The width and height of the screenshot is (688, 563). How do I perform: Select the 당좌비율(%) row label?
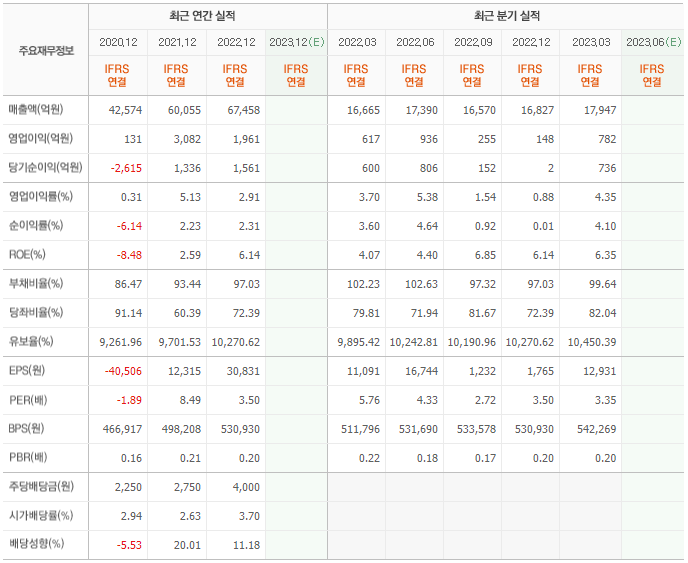(x=36, y=312)
